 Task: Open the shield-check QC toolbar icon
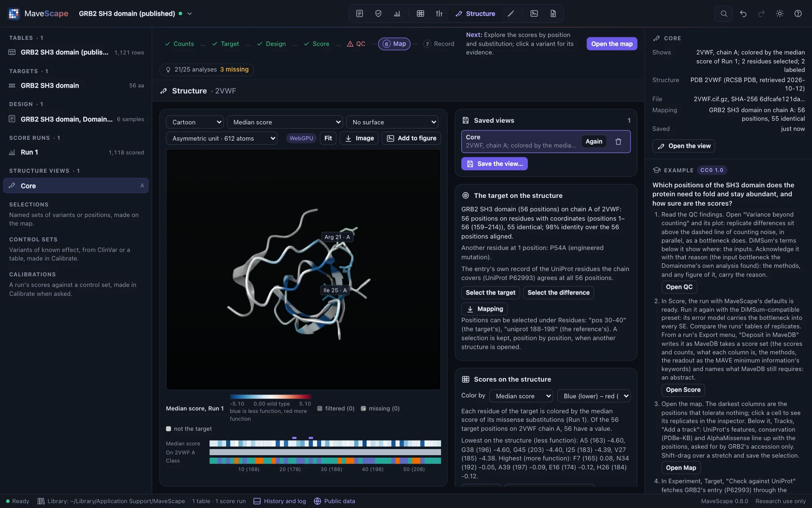378,13
